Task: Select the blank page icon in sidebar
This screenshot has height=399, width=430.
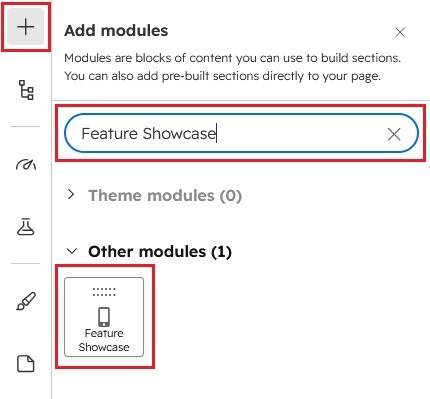Action: coord(26,364)
